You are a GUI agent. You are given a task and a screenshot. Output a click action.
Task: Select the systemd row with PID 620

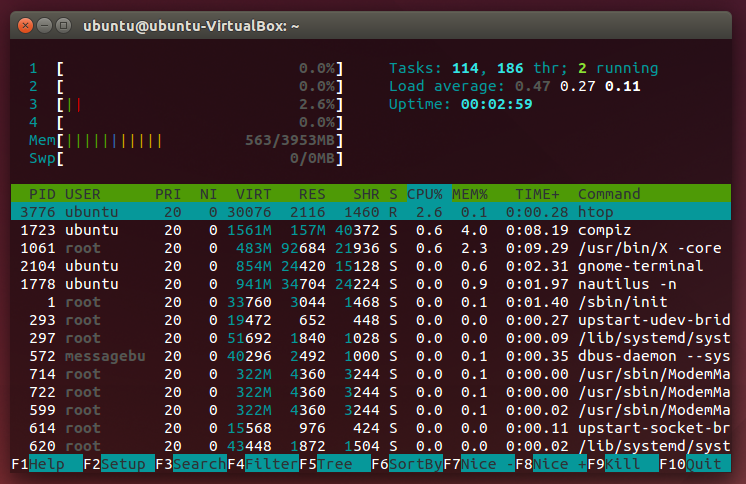(x=371, y=446)
